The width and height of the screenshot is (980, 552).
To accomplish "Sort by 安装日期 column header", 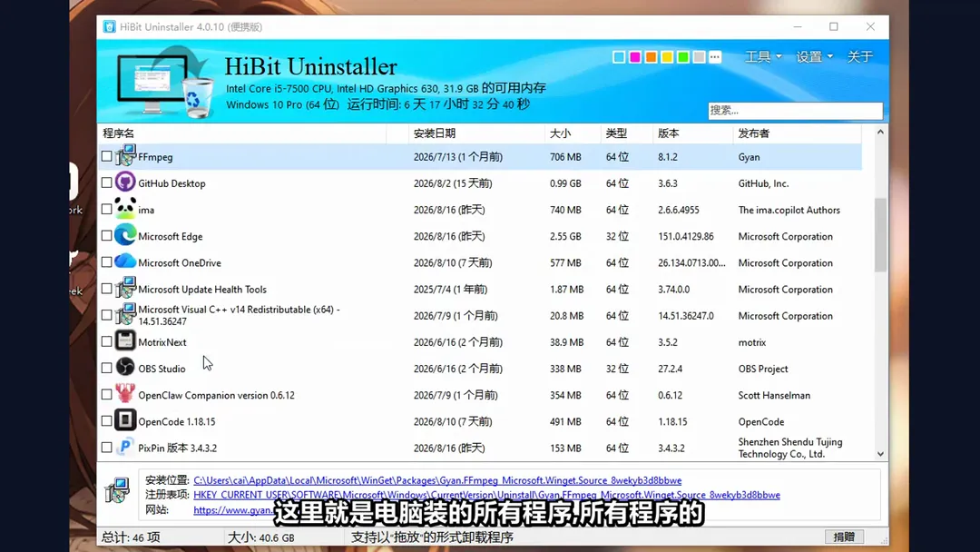I will click(x=477, y=133).
